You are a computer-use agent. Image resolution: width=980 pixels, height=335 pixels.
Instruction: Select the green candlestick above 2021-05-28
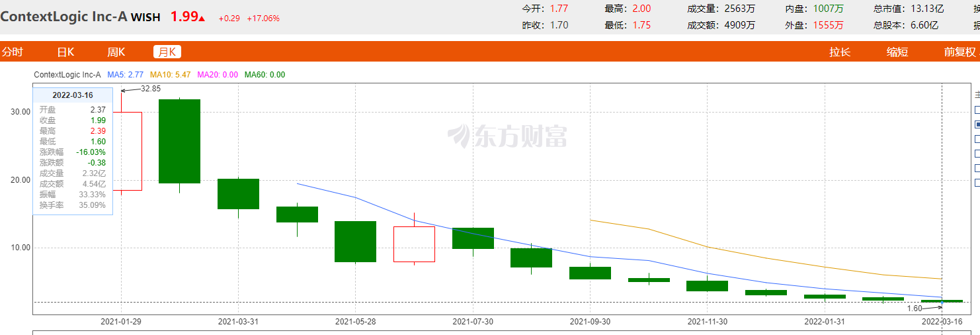[x=355, y=242]
